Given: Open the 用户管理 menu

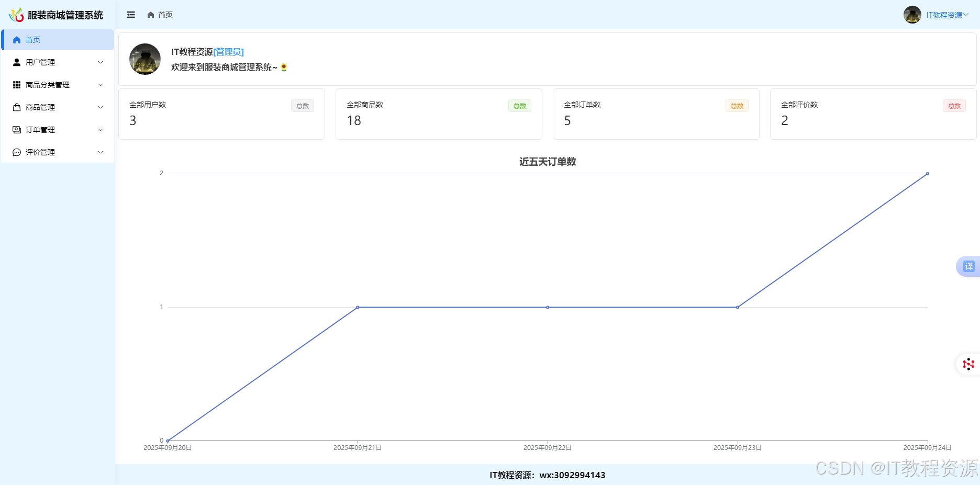Looking at the screenshot, I should coord(58,62).
